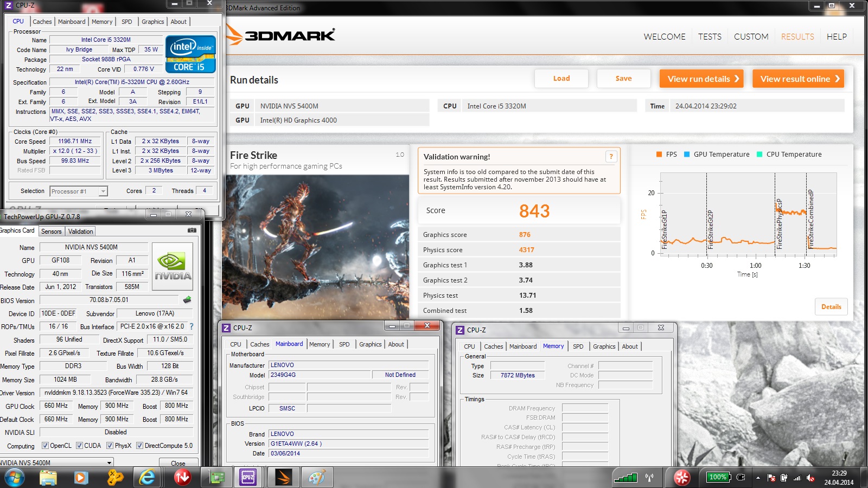Viewport: 868px width, 488px height.
Task: Click the yellow puzzle taskbar icon
Action: [114, 478]
